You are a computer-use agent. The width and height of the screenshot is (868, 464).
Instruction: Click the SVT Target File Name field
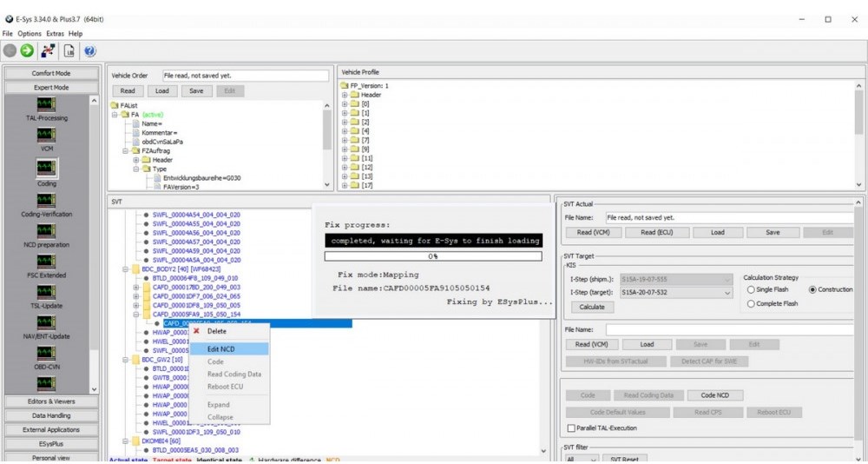pos(729,330)
